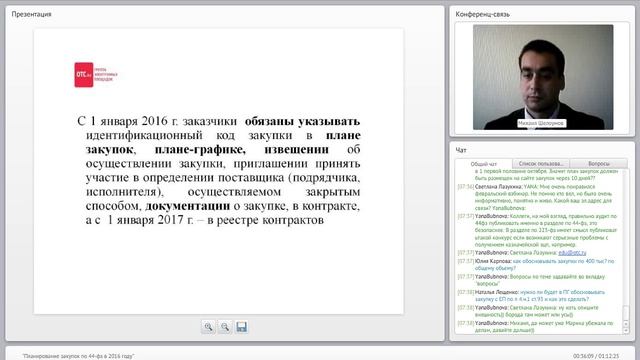Screen dimensions: 640x360
Task: Click the speaker webcam video
Action: pos(543,77)
